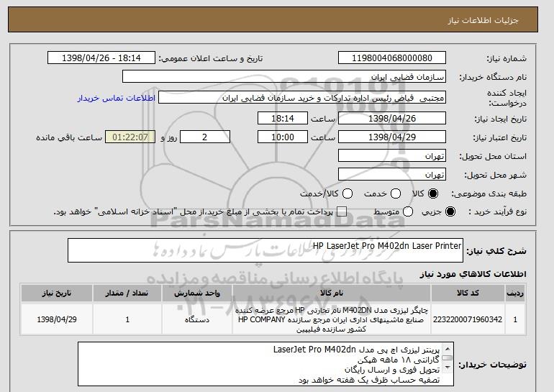Click the unit cell دستگاه

(197, 319)
